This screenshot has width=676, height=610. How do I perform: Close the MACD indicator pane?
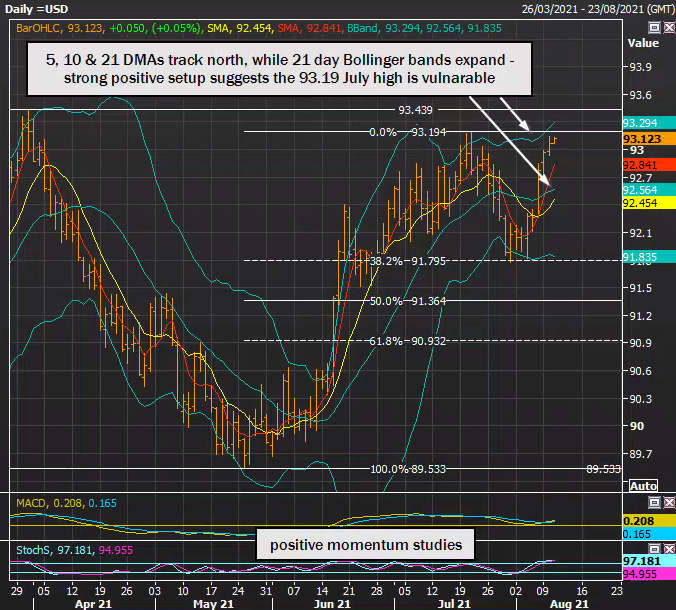(669, 502)
